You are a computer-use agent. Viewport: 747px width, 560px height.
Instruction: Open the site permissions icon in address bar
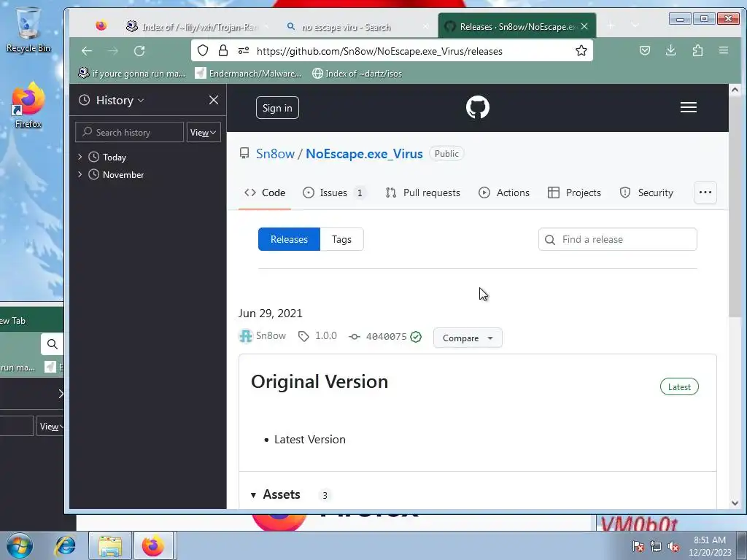[x=244, y=50]
